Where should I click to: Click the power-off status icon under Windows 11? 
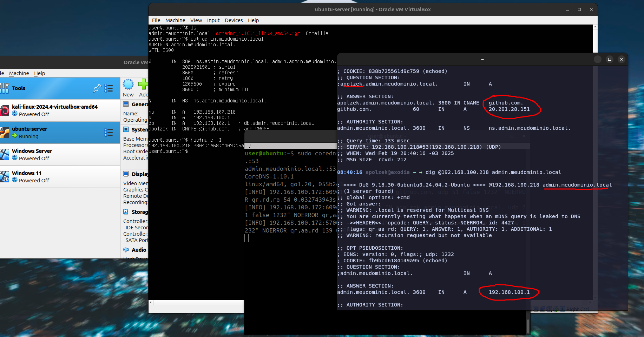pos(15,180)
